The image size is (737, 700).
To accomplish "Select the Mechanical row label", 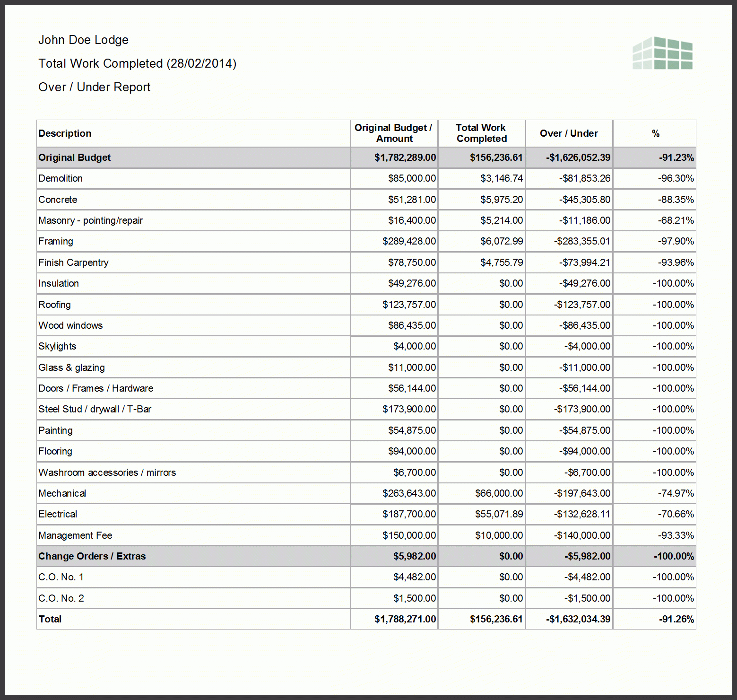I will tap(62, 493).
